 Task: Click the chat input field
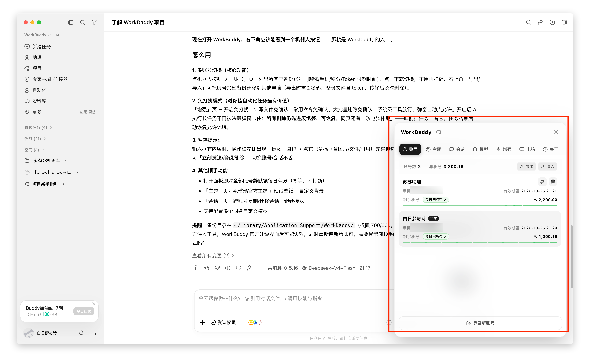pyautogui.click(x=294, y=298)
